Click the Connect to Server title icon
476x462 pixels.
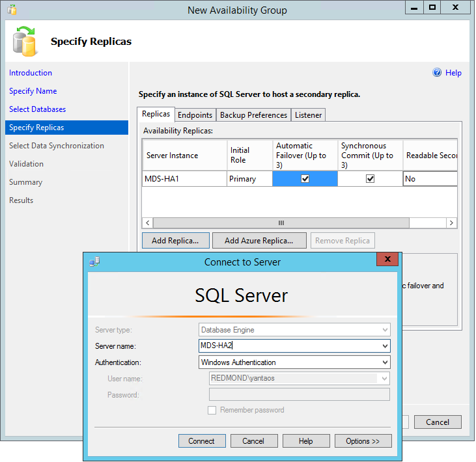pyautogui.click(x=94, y=262)
